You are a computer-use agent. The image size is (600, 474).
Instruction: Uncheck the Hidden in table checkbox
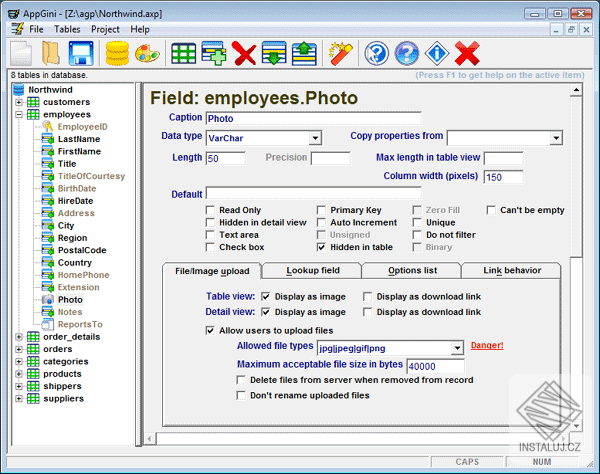click(x=321, y=247)
